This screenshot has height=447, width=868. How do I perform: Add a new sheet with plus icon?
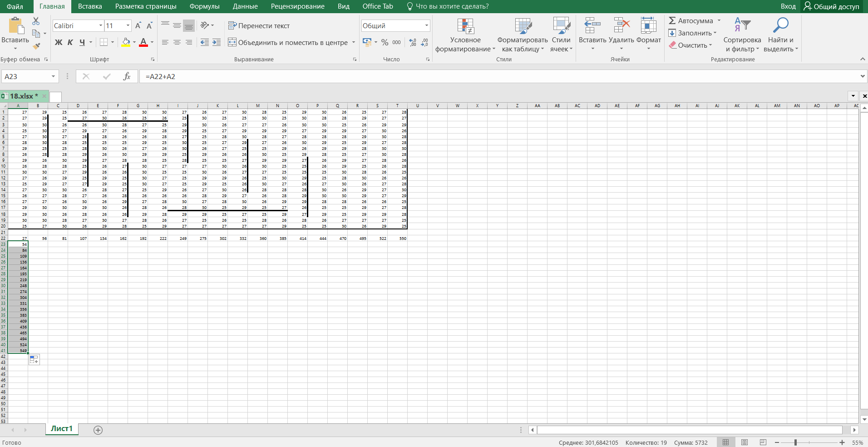[x=98, y=430]
